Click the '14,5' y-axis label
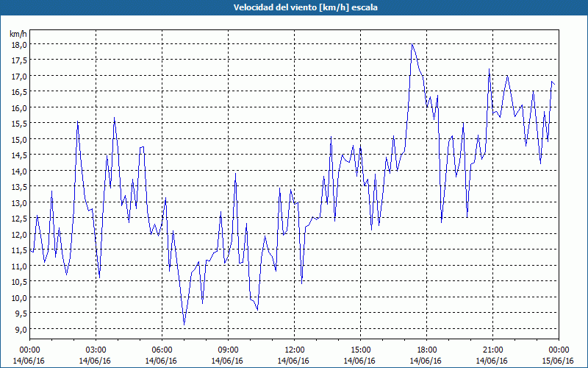This screenshot has width=588, height=368. point(19,155)
